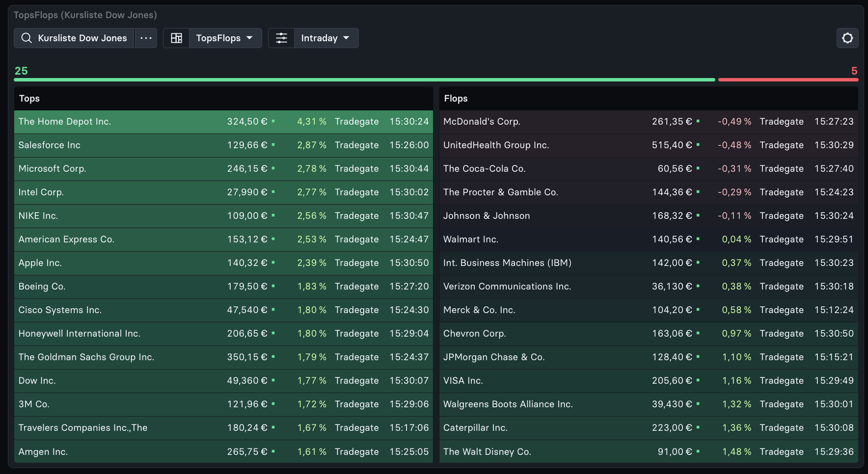Click the Caterpillar 1,36 % value
The width and height of the screenshot is (868, 474).
click(x=736, y=428)
